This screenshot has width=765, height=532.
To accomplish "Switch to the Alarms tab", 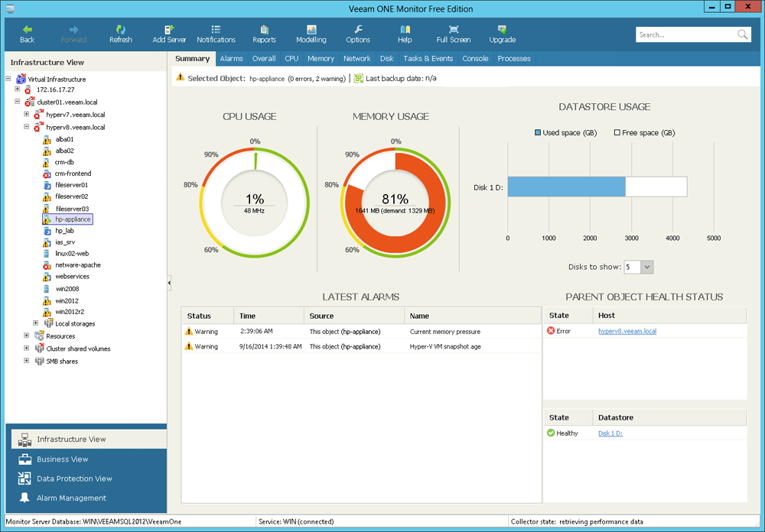I will pos(231,58).
